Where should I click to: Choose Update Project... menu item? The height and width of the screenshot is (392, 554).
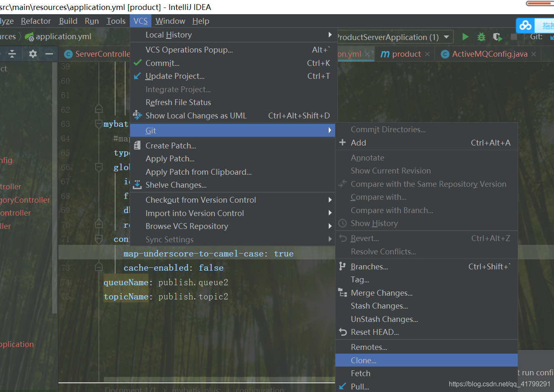[234, 76]
